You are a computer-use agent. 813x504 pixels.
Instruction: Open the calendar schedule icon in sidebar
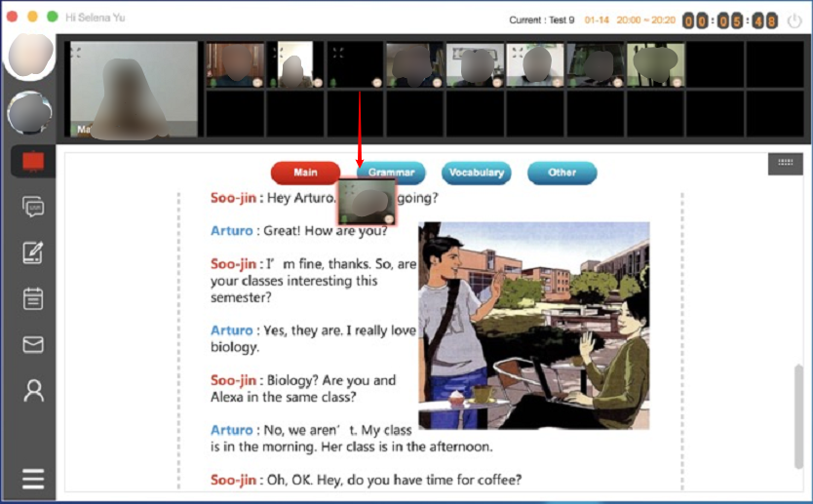33,298
